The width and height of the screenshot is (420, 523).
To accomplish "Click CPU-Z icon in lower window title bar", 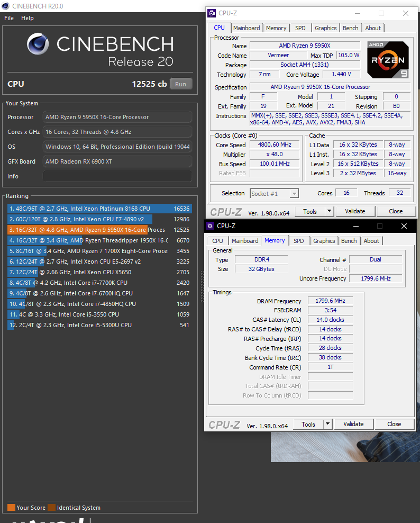I will tap(210, 226).
